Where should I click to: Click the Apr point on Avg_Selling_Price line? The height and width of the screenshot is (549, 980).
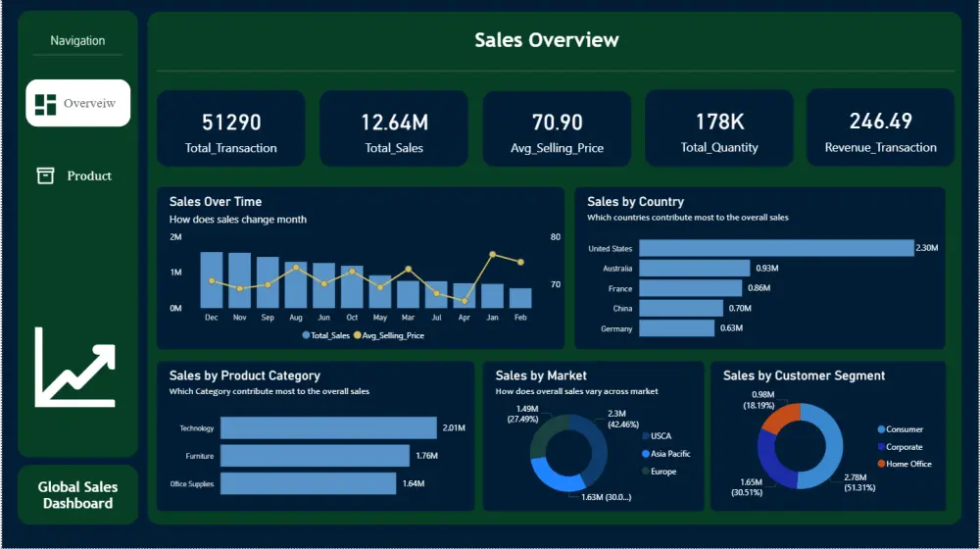click(465, 301)
